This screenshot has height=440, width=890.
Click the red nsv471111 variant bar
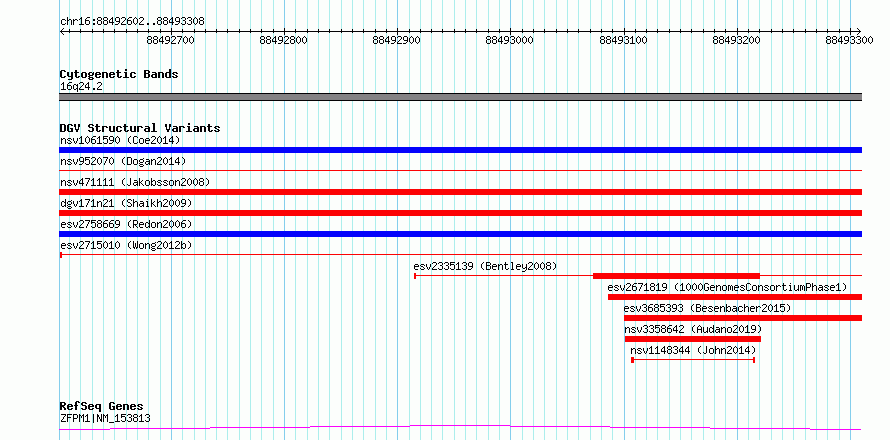pos(460,192)
